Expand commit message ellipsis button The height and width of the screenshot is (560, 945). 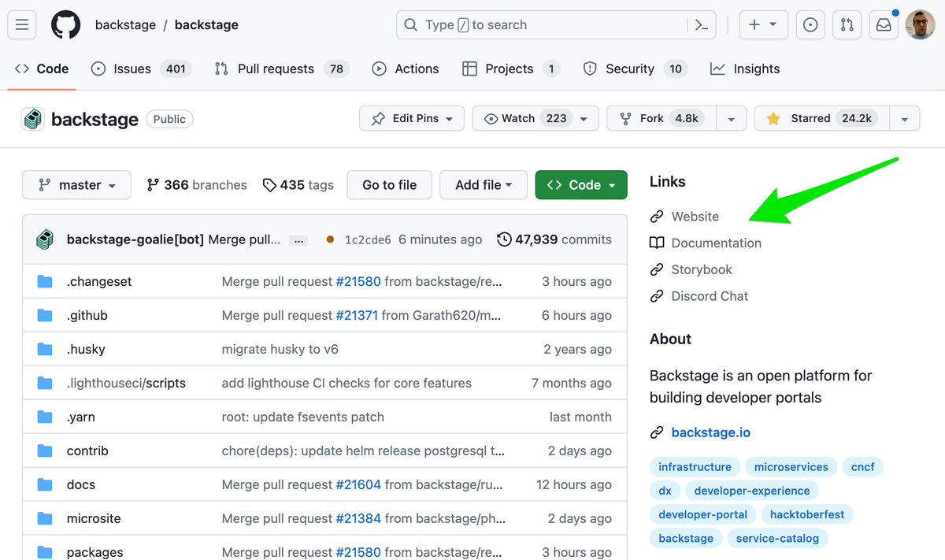pyautogui.click(x=298, y=240)
